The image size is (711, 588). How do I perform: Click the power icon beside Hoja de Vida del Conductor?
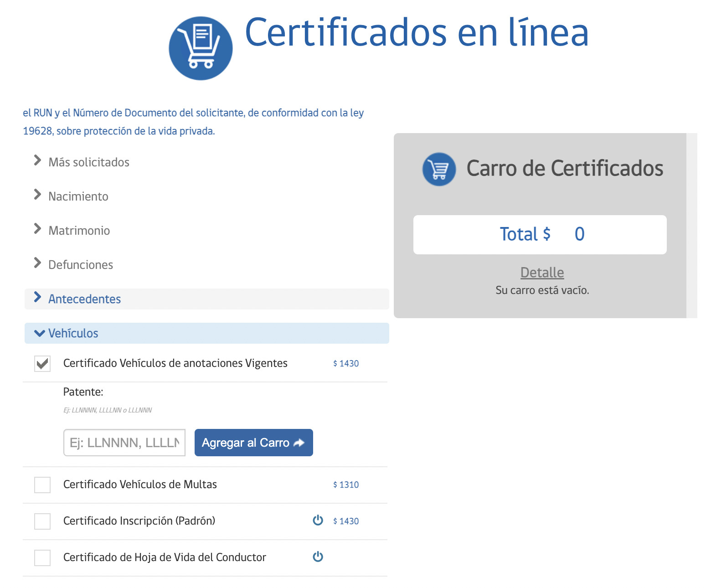click(x=318, y=557)
